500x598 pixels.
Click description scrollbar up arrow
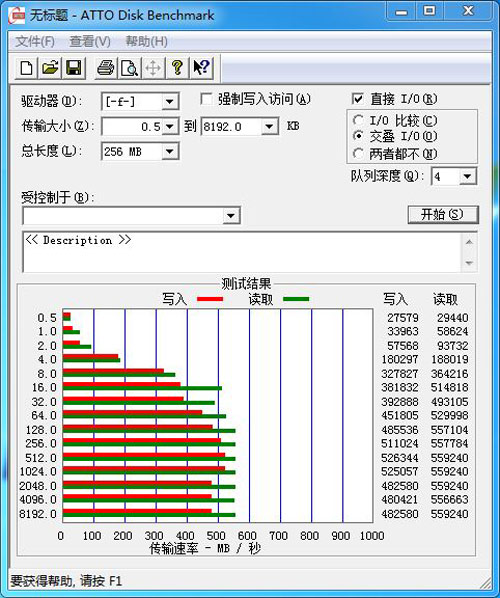(x=469, y=242)
